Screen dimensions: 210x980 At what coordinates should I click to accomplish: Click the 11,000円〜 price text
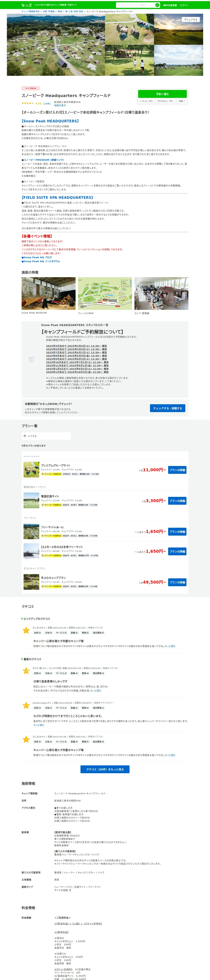154,470
